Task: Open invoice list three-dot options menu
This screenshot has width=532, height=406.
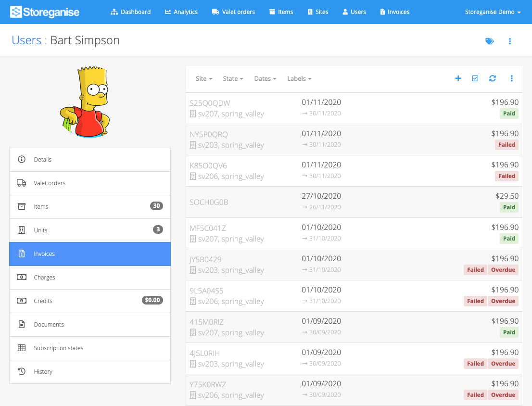Action: pyautogui.click(x=512, y=78)
